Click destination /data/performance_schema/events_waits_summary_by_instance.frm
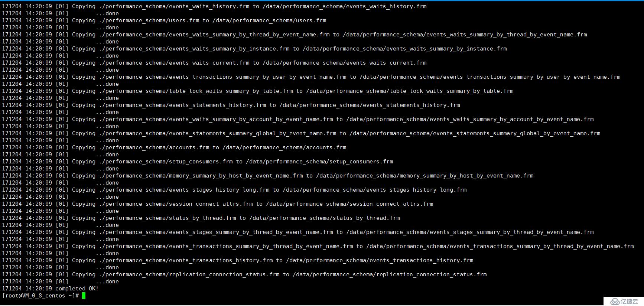This screenshot has height=306, width=644. pyautogui.click(x=405, y=49)
